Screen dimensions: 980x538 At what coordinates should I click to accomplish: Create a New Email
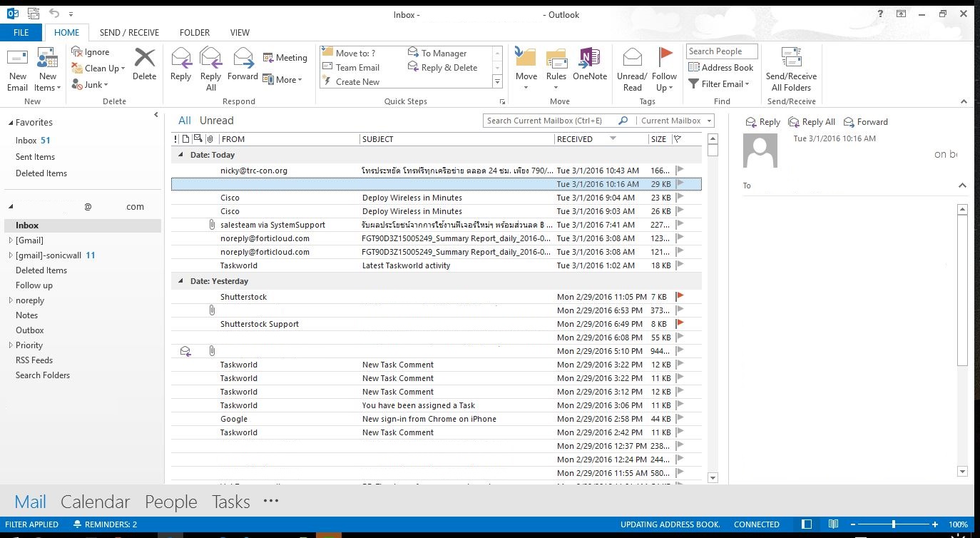(x=17, y=71)
